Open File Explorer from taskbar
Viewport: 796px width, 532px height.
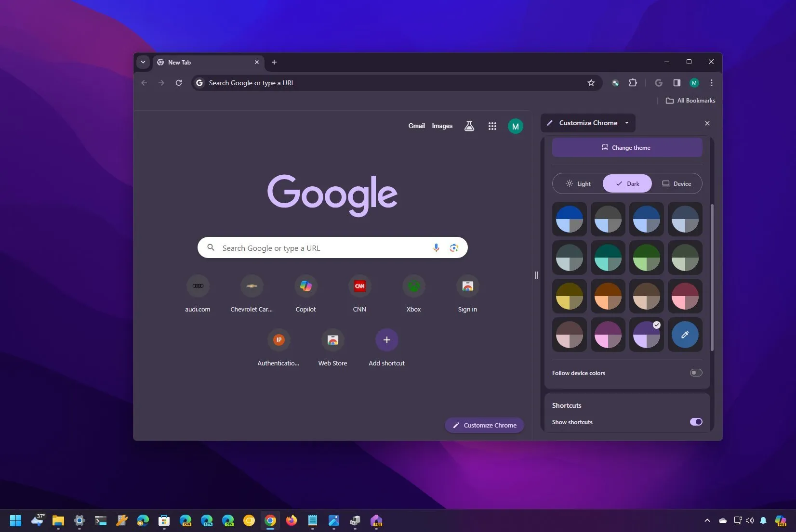pyautogui.click(x=58, y=520)
